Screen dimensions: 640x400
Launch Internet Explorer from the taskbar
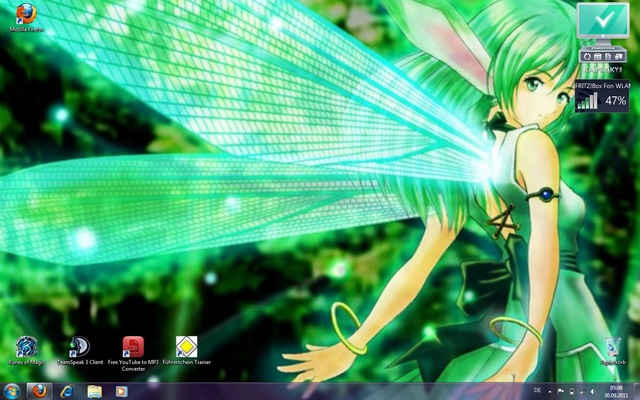(67, 390)
